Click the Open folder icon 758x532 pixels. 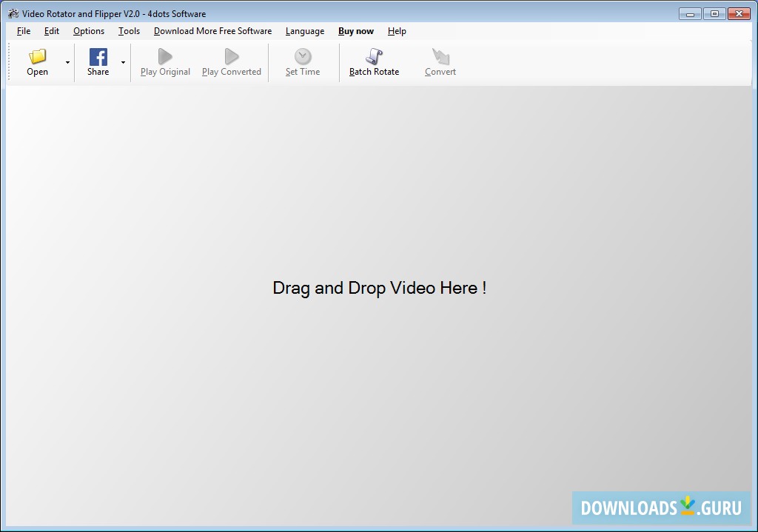pyautogui.click(x=37, y=57)
